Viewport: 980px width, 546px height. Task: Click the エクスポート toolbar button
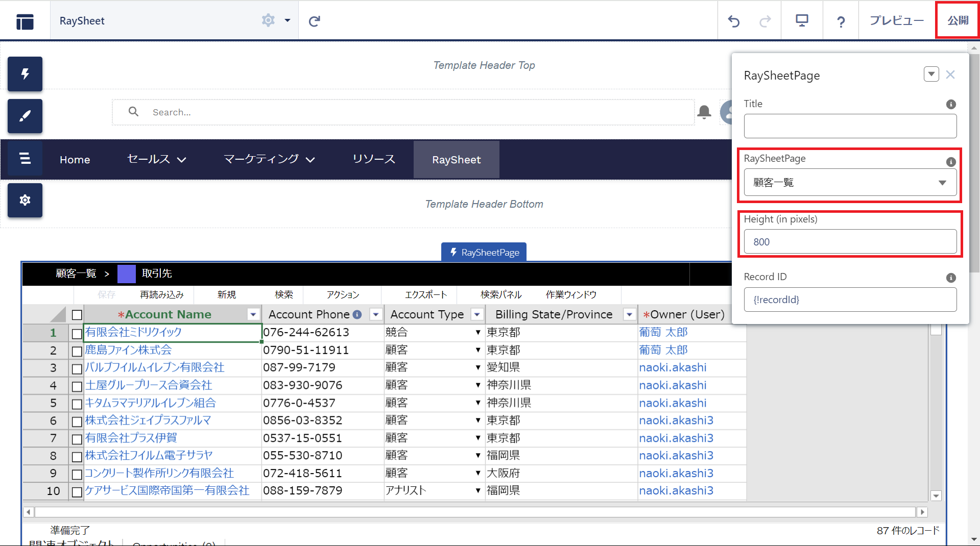(x=426, y=294)
